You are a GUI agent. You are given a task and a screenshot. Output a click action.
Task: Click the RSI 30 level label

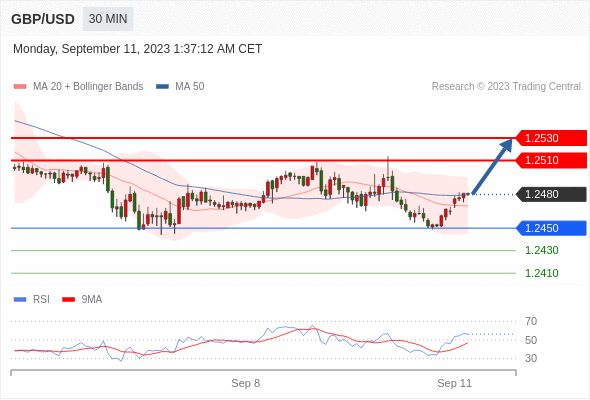tap(531, 358)
